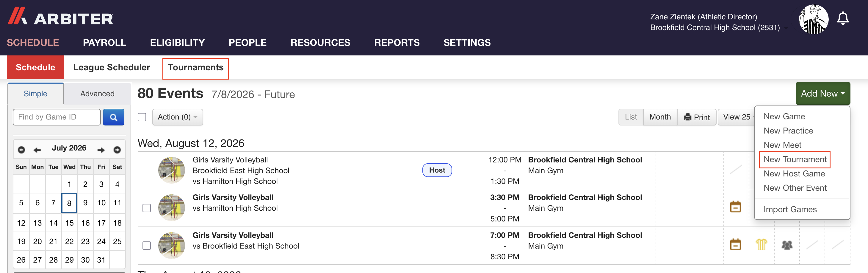Check the 7:00 PM Brookfield East game checkbox
The width and height of the screenshot is (868, 273).
coord(147,245)
